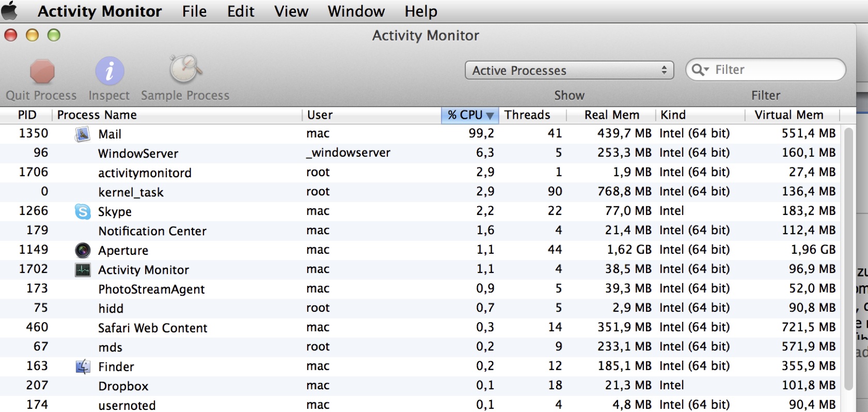Sort processes by Real Mem column
This screenshot has width=868, height=412.
[611, 115]
